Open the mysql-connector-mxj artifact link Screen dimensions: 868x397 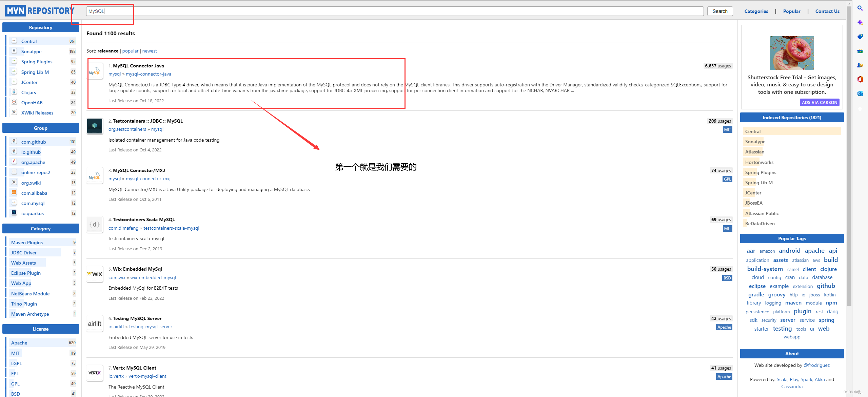(x=148, y=179)
